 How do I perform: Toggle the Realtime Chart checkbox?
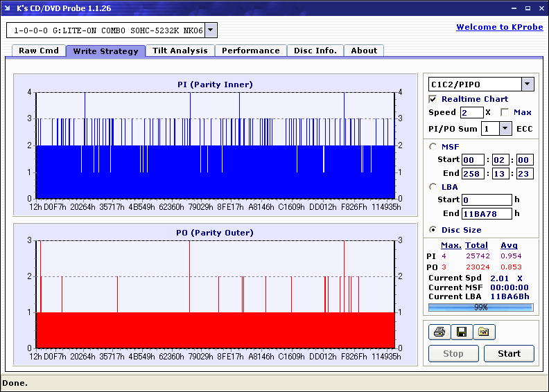click(x=433, y=99)
